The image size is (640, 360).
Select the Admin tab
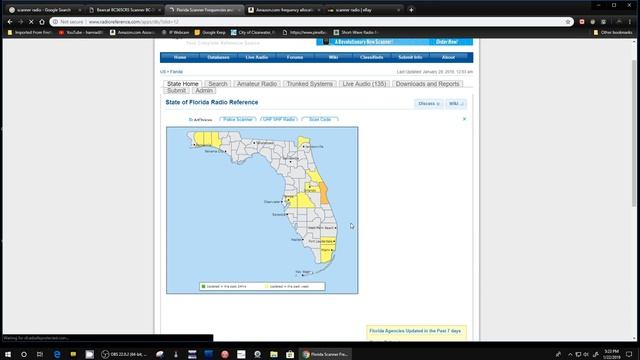[204, 91]
